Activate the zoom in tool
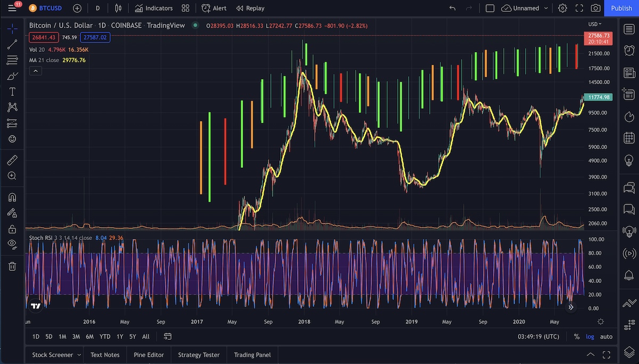 12,176
